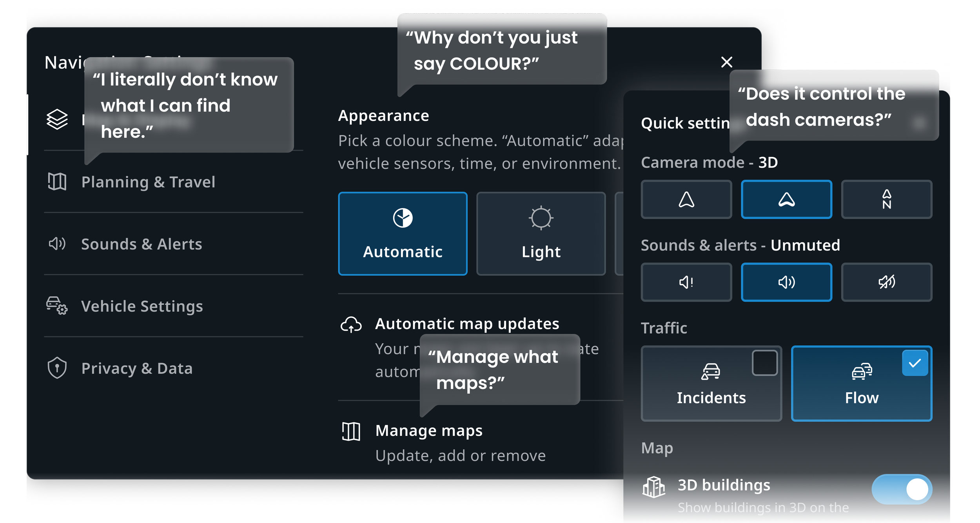The image size is (980, 523).
Task: Select the Light colour scheme
Action: [541, 234]
